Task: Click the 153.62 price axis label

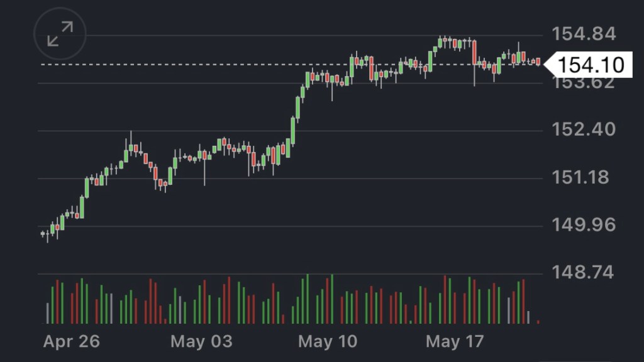Action: tap(583, 83)
